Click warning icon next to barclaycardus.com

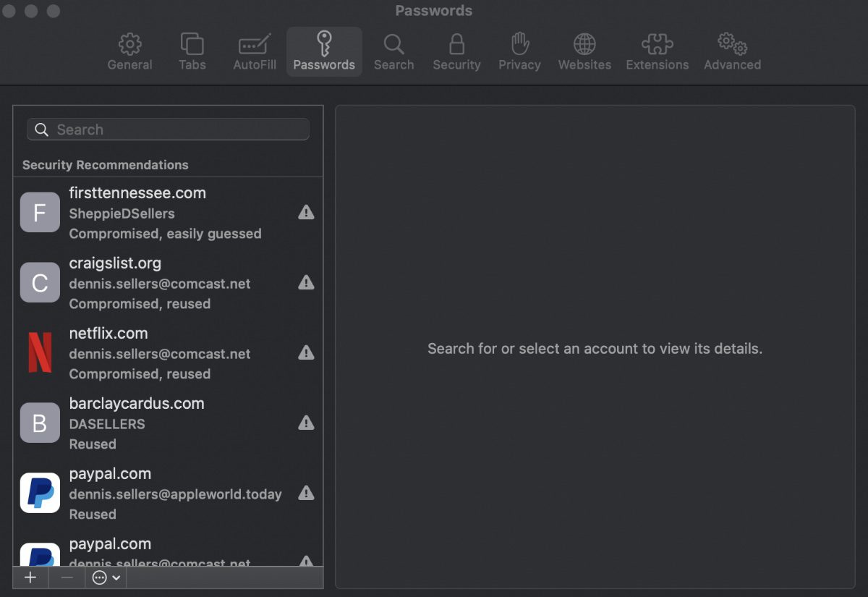pyautogui.click(x=306, y=423)
